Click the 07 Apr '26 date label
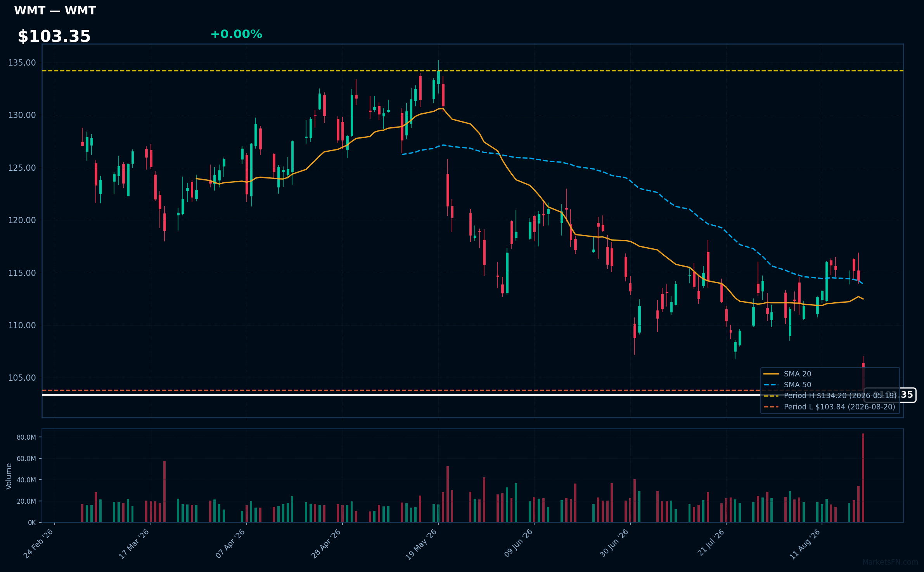The height and width of the screenshot is (572, 924). (230, 544)
